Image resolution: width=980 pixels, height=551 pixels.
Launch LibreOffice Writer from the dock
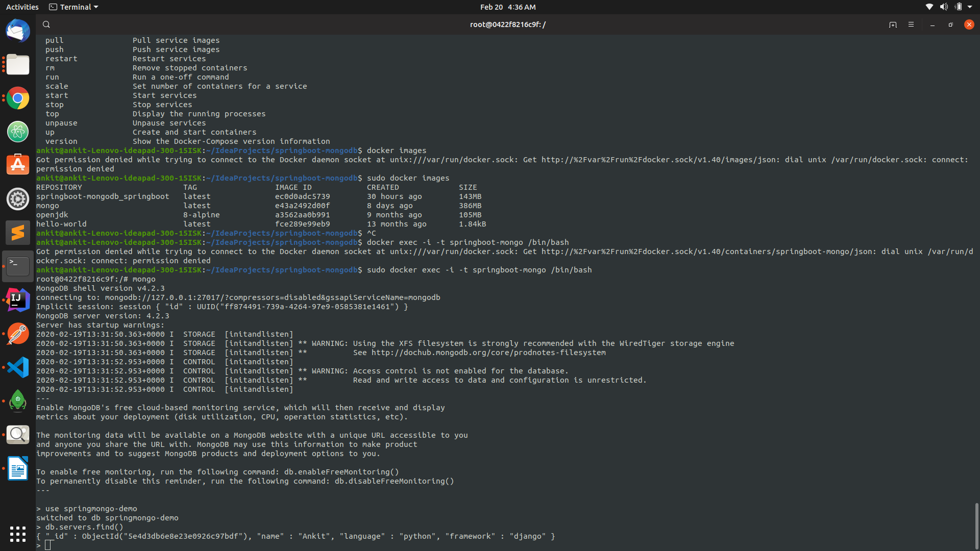coord(18,468)
